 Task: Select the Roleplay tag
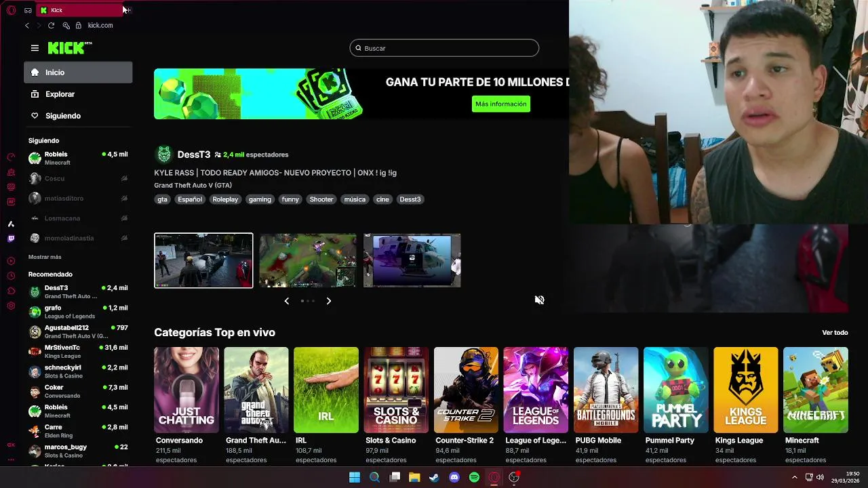[x=225, y=199]
